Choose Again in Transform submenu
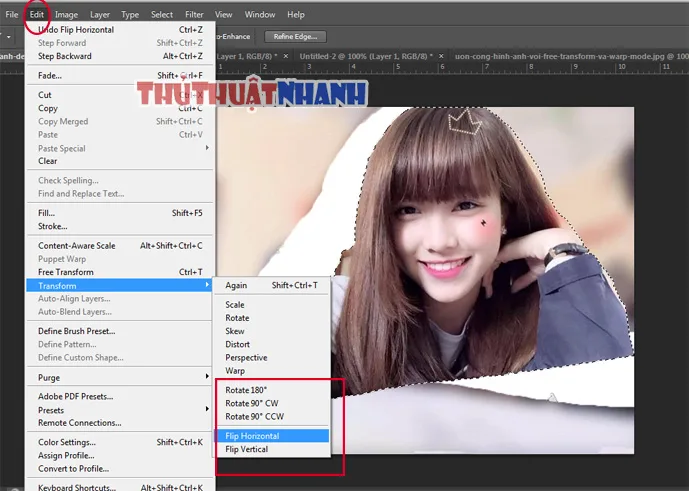Screen dimensions: 689x491 click(x=272, y=285)
